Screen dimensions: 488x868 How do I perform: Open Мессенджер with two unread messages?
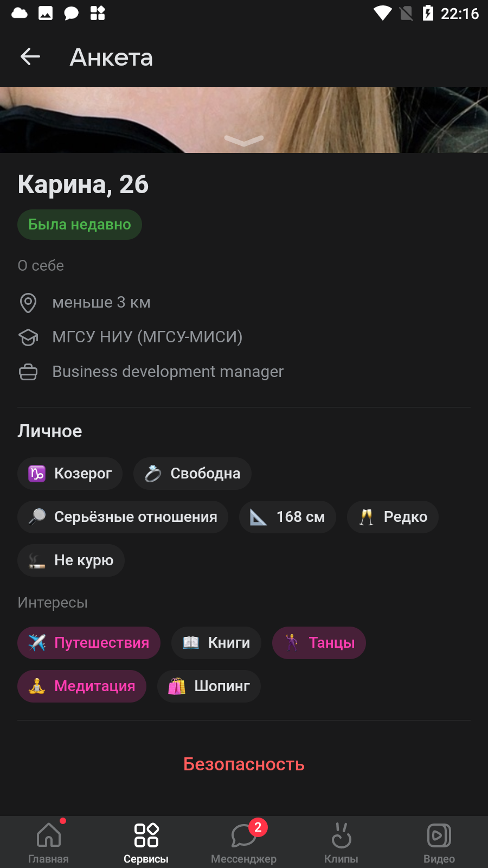click(244, 842)
